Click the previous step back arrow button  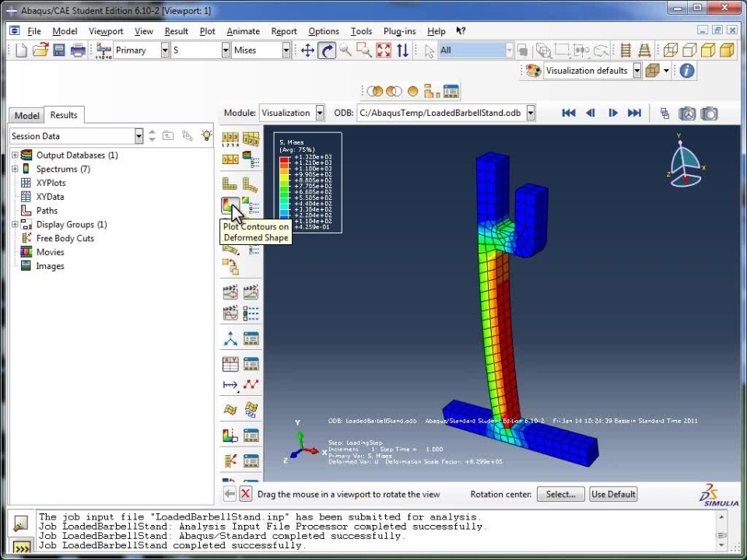230,494
